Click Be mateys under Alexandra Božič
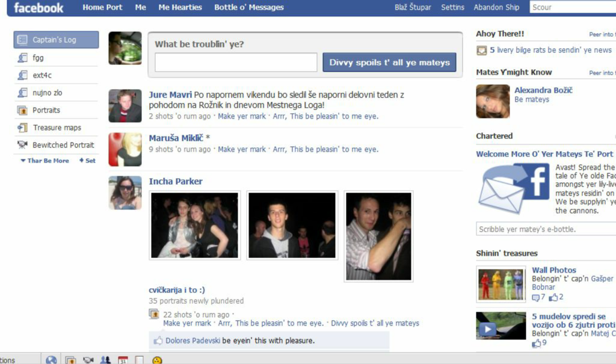616x364 pixels. tap(532, 99)
